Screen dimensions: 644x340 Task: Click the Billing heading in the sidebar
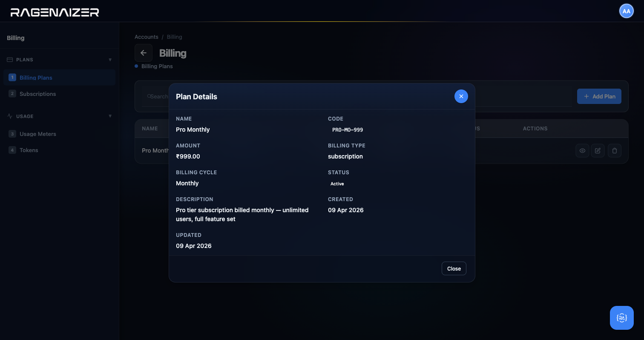coord(16,38)
